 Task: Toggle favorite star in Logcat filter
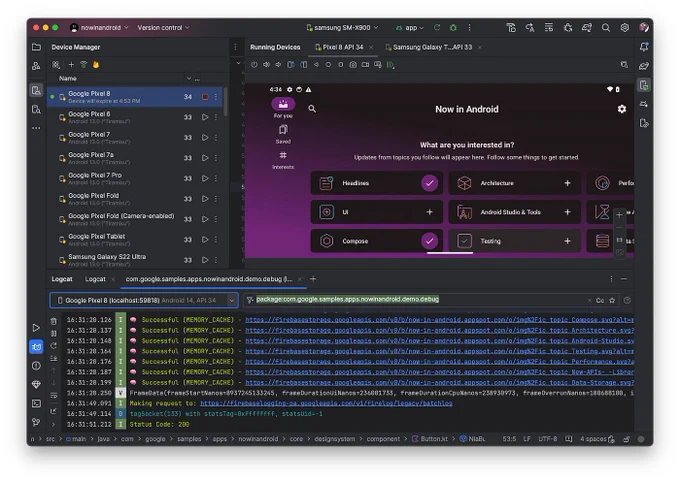(x=612, y=300)
